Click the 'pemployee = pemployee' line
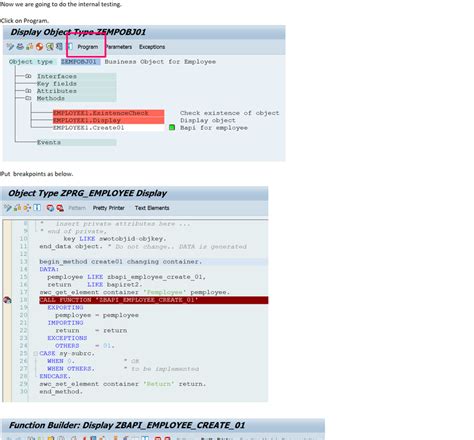Image resolution: width=474 pixels, height=440 pixels. tap(97, 315)
